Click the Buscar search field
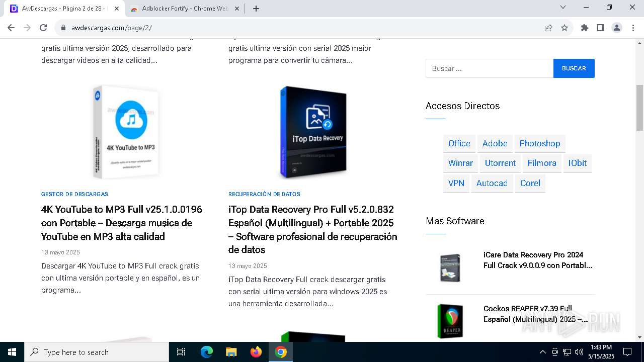644x362 pixels. click(490, 68)
